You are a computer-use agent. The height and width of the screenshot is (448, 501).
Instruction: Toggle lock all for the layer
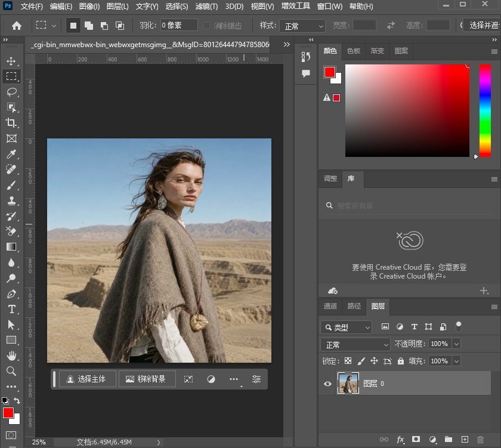click(x=401, y=361)
